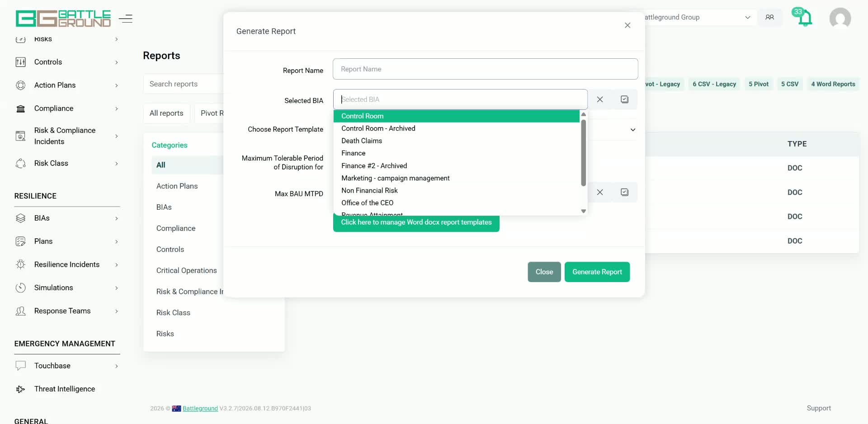Expand the Plans sidebar menu
The width and height of the screenshot is (868, 424).
click(x=117, y=241)
